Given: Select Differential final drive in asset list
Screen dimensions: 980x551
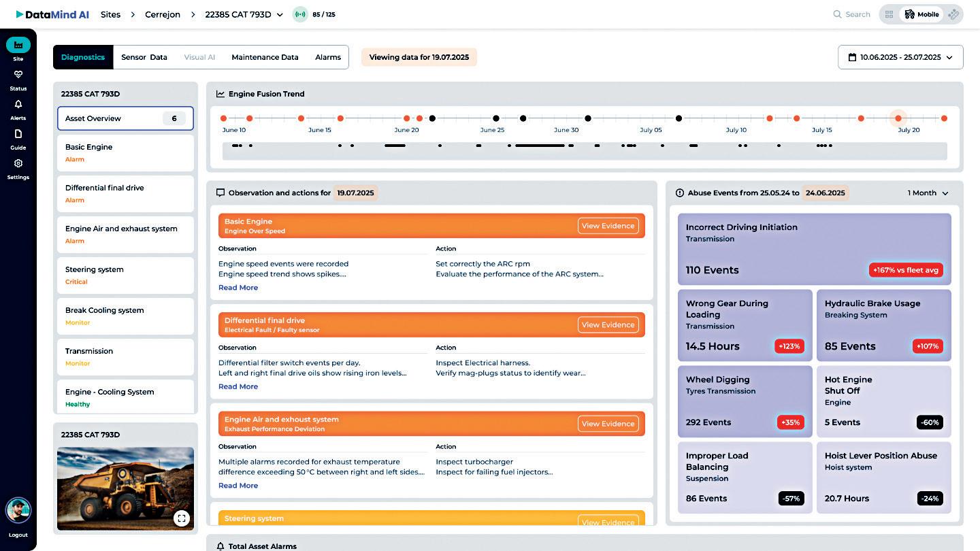Looking at the screenshot, I should (x=125, y=193).
